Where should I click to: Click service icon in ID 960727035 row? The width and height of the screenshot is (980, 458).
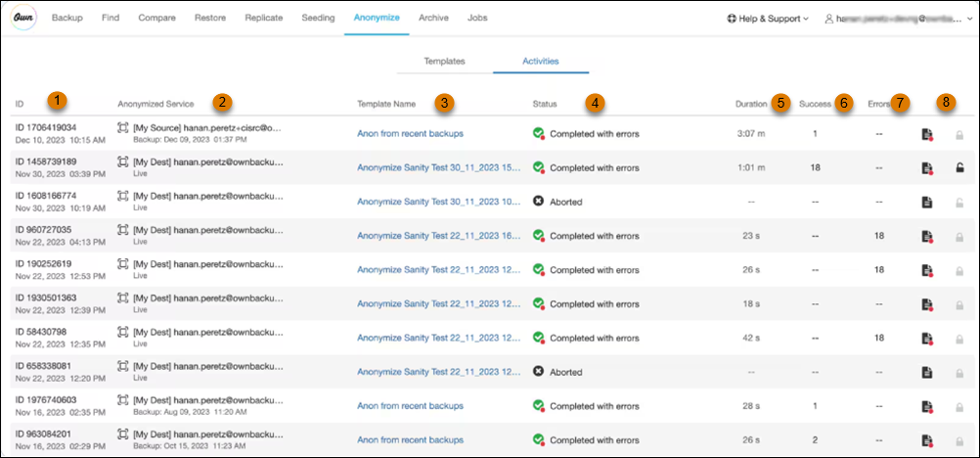point(122,230)
